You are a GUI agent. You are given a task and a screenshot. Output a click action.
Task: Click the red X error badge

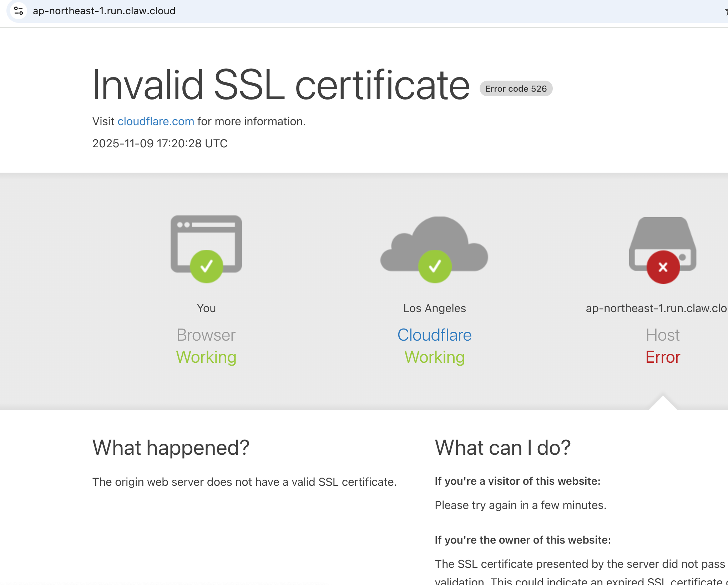pos(663,267)
